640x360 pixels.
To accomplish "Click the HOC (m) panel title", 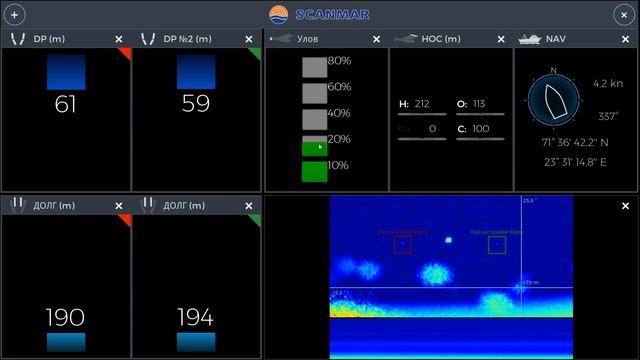I will coord(441,39).
